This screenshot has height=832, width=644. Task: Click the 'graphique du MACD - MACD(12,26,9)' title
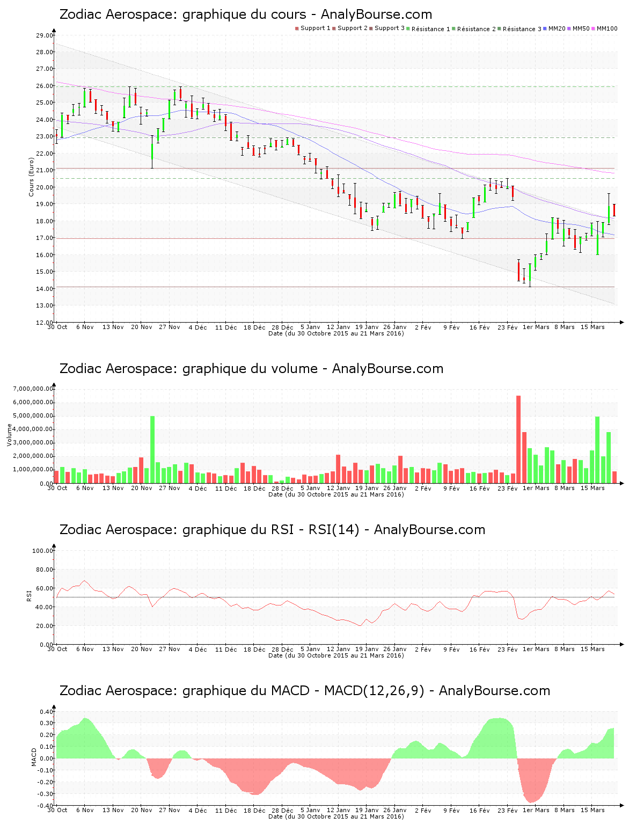point(305,691)
